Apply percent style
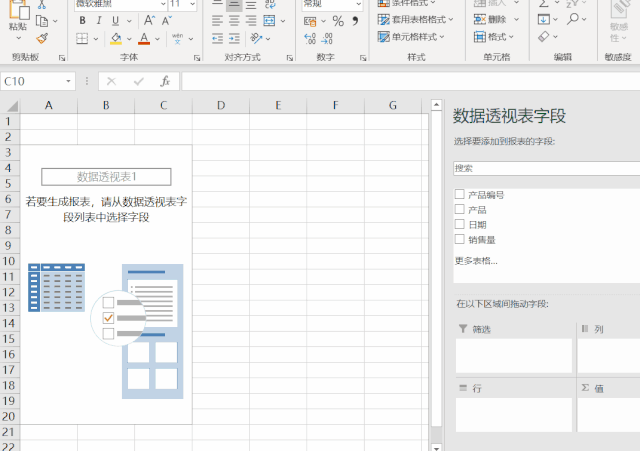This screenshot has height=451, width=640. click(x=338, y=21)
